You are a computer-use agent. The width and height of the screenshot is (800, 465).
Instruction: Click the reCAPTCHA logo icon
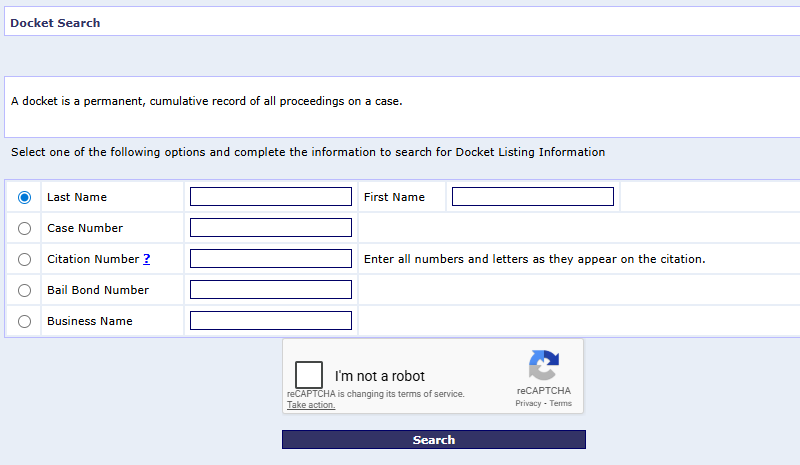[543, 366]
